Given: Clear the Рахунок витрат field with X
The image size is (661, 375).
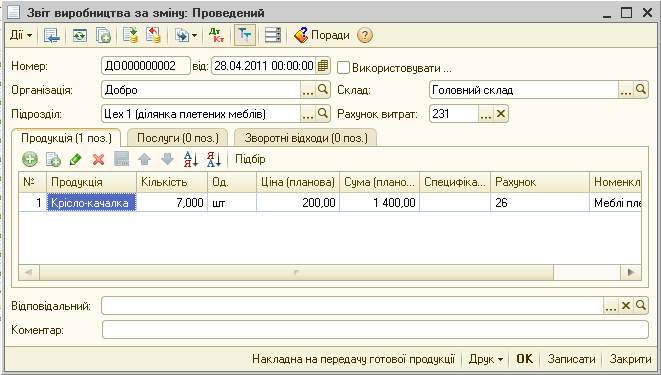Looking at the screenshot, I should point(501,114).
